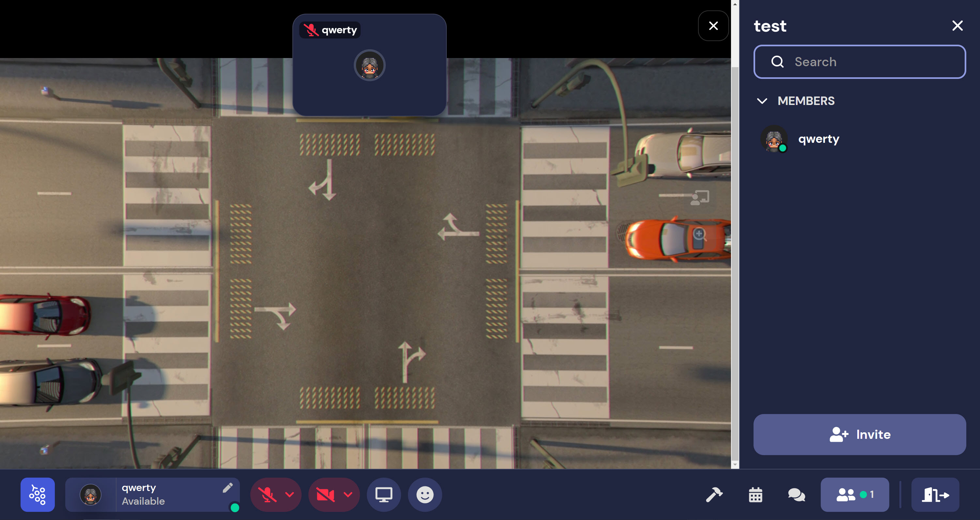Open the calendar panel
980x520 pixels.
point(755,495)
